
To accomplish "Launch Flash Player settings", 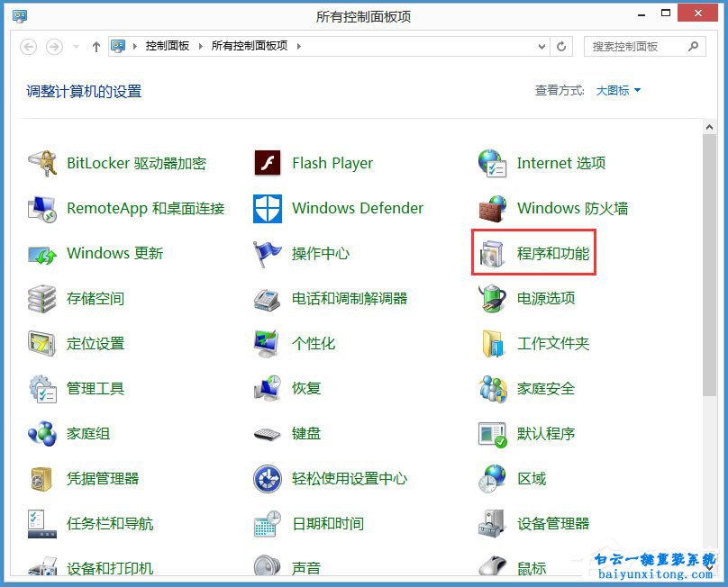I will click(x=332, y=163).
